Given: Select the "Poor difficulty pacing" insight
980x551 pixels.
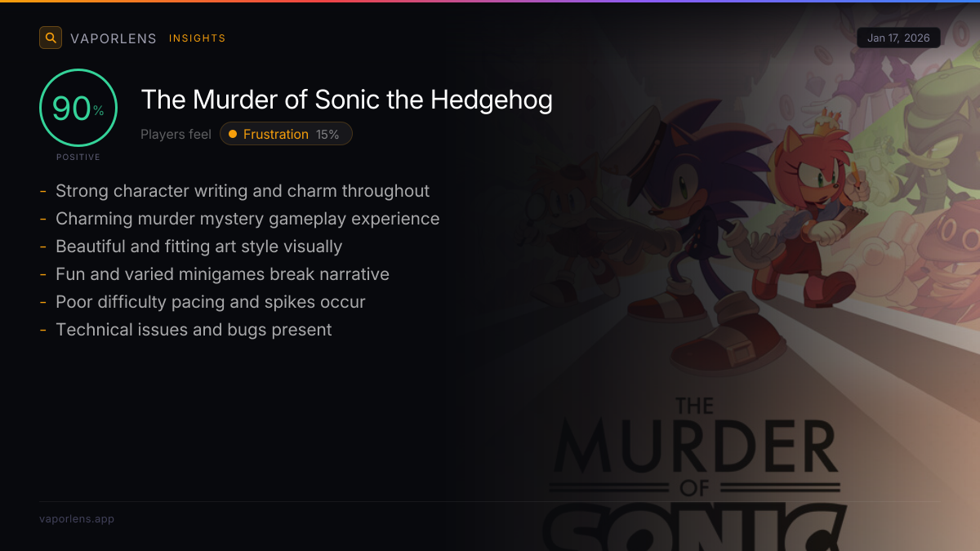Looking at the screenshot, I should (210, 302).
